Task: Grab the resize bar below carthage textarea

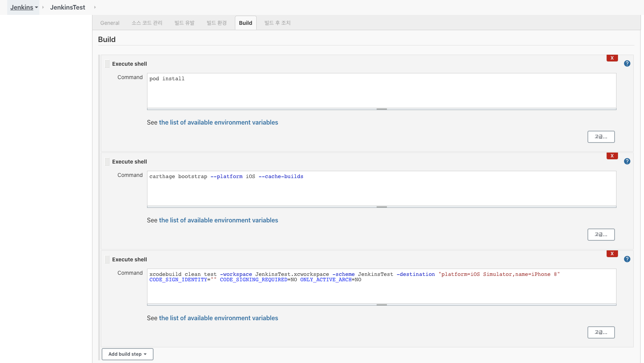Action: pos(382,207)
